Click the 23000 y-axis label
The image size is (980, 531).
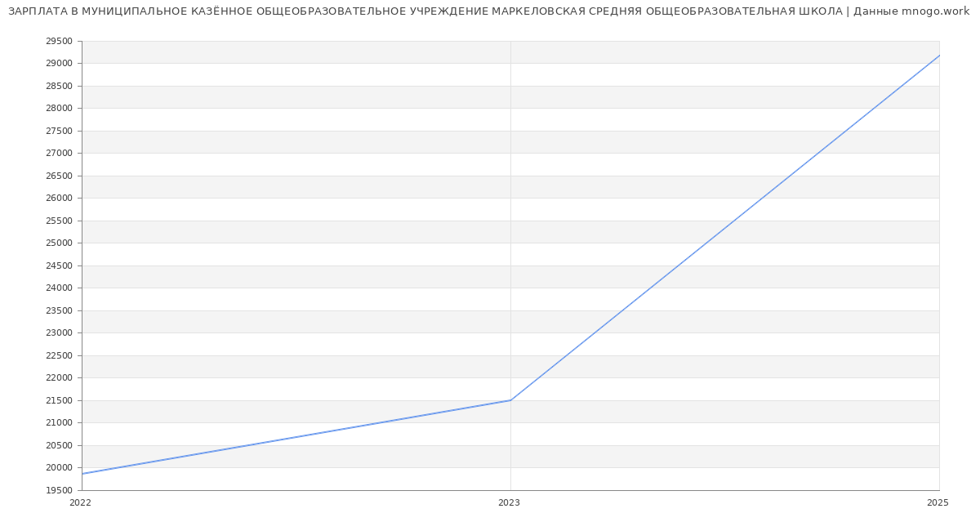coord(60,333)
